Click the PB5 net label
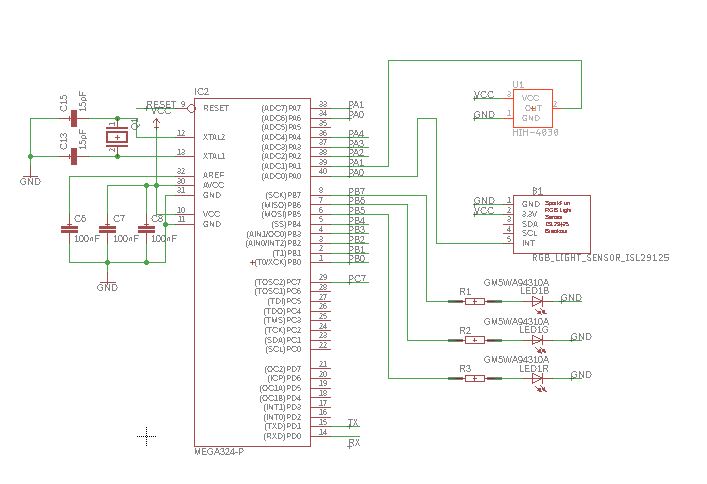Screen dimensions: 707x484 click(x=357, y=211)
